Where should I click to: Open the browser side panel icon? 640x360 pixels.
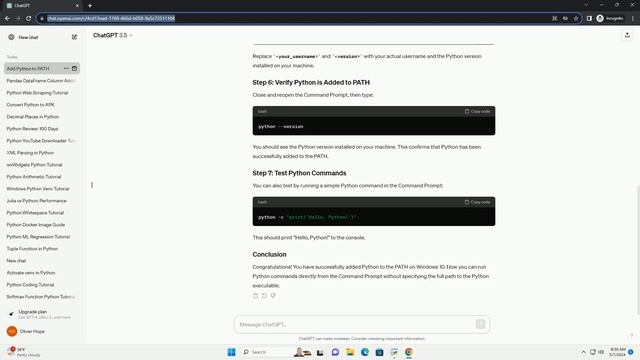coord(589,18)
